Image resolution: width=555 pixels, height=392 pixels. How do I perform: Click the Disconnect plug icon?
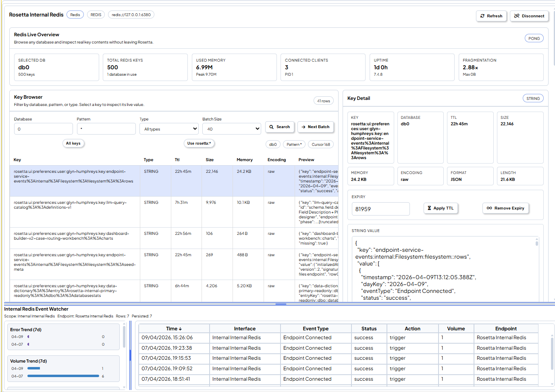tap(517, 16)
